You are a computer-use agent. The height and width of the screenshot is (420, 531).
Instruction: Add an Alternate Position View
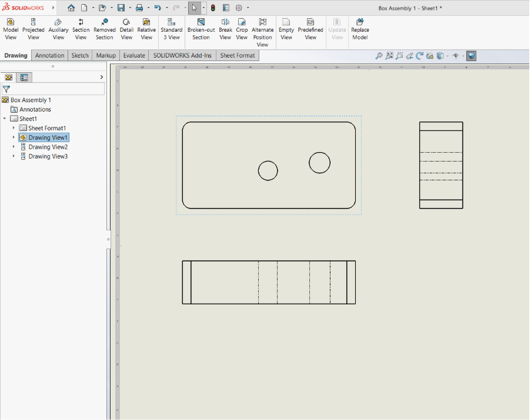coord(262,32)
